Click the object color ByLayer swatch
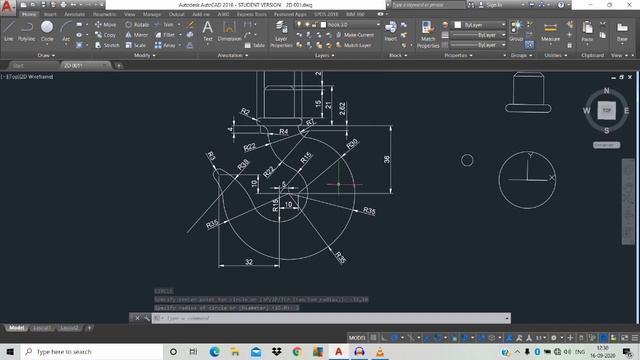 pos(458,25)
